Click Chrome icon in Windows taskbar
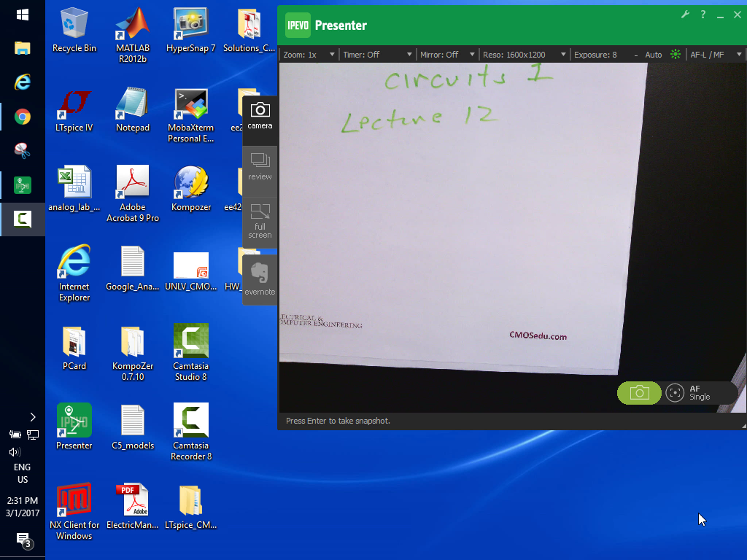Screen dimensions: 747x560 coord(23,116)
